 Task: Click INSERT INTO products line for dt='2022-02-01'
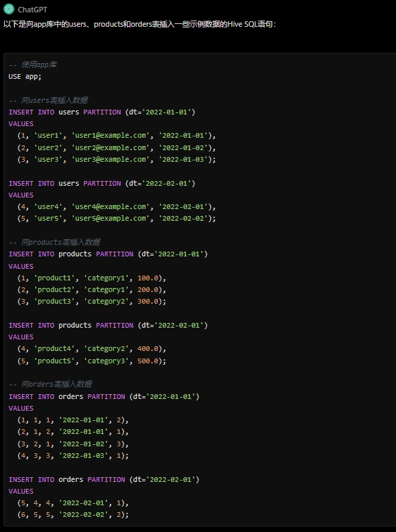(x=108, y=325)
